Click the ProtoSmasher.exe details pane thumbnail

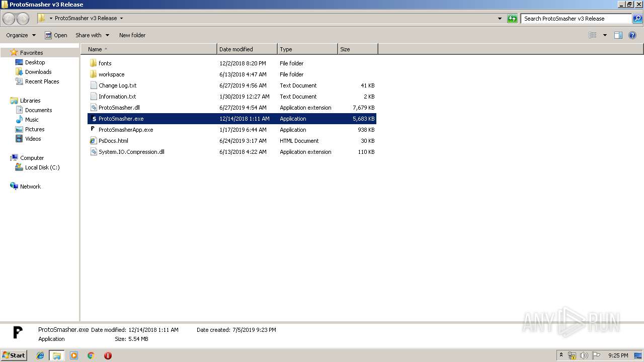pyautogui.click(x=18, y=332)
